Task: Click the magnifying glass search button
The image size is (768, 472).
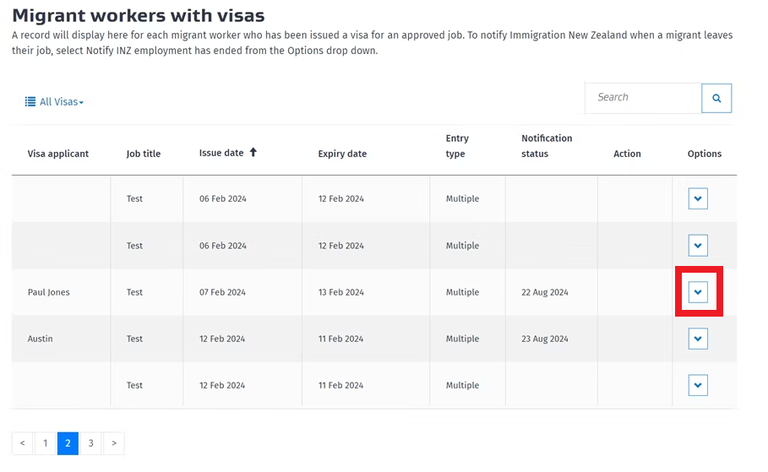Action: pos(716,98)
